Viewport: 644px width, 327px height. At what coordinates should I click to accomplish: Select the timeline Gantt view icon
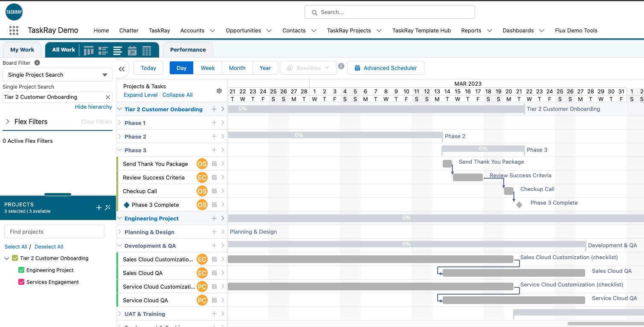(x=117, y=51)
